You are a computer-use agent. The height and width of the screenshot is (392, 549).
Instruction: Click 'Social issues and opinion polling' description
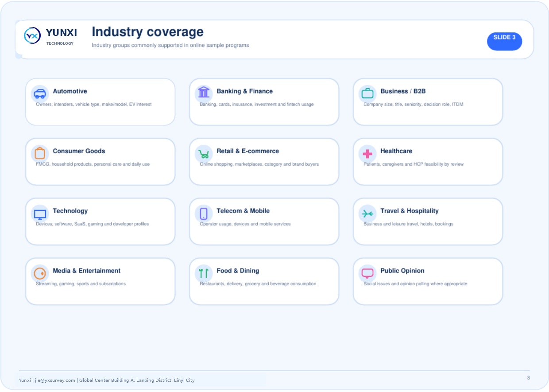coord(415,284)
